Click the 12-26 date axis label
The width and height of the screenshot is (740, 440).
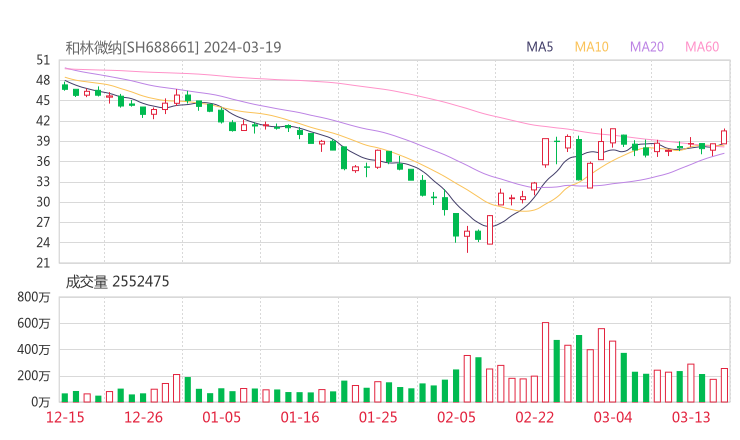pos(143,417)
